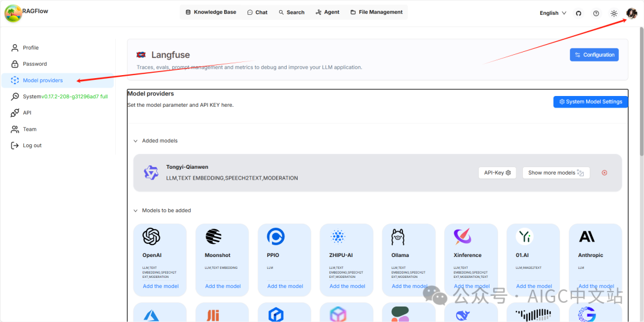Click the 01.AI logo icon
This screenshot has height=322, width=644.
[x=525, y=237]
